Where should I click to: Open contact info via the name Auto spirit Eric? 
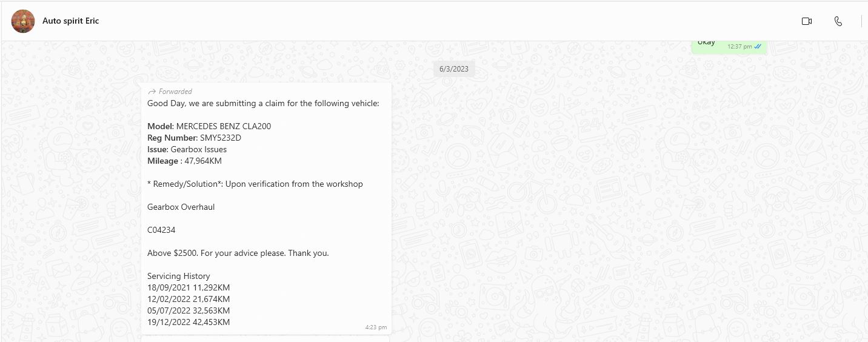click(x=70, y=21)
